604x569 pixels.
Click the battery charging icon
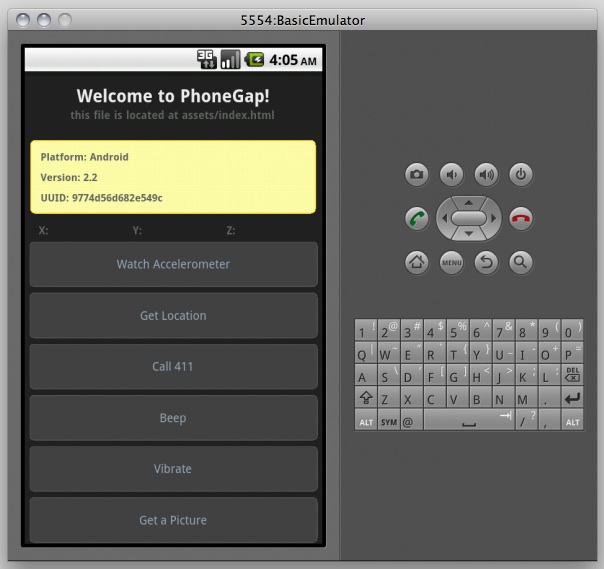point(254,59)
